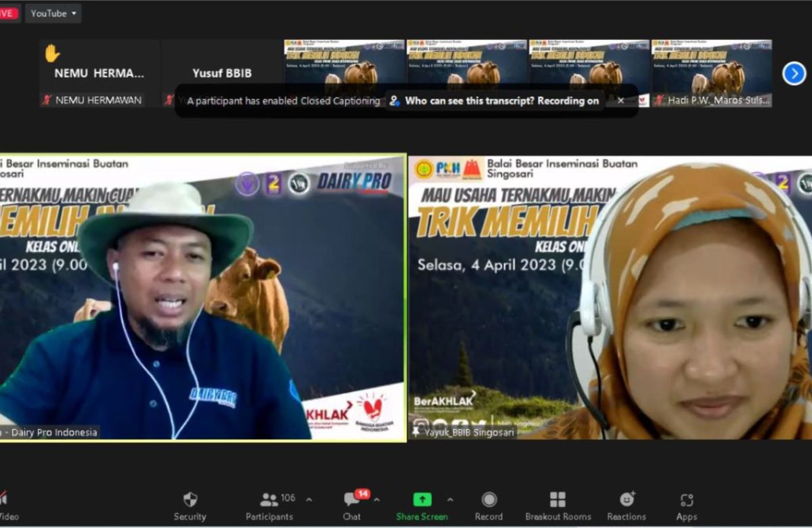Open the Apps panel
The image size is (812, 528).
[686, 506]
